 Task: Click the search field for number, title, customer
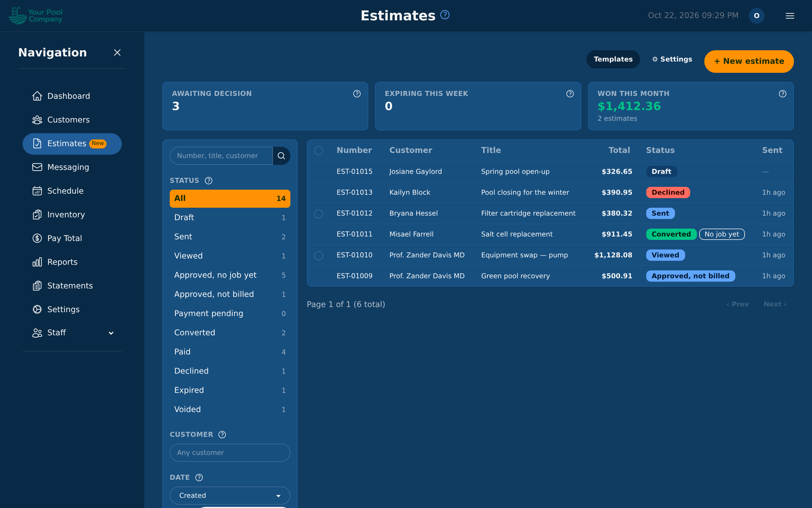tap(221, 156)
